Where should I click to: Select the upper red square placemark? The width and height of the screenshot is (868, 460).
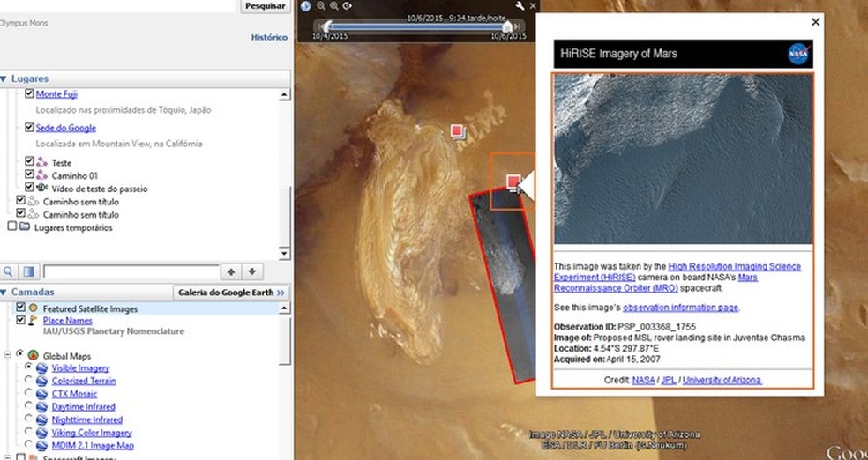pos(457,131)
